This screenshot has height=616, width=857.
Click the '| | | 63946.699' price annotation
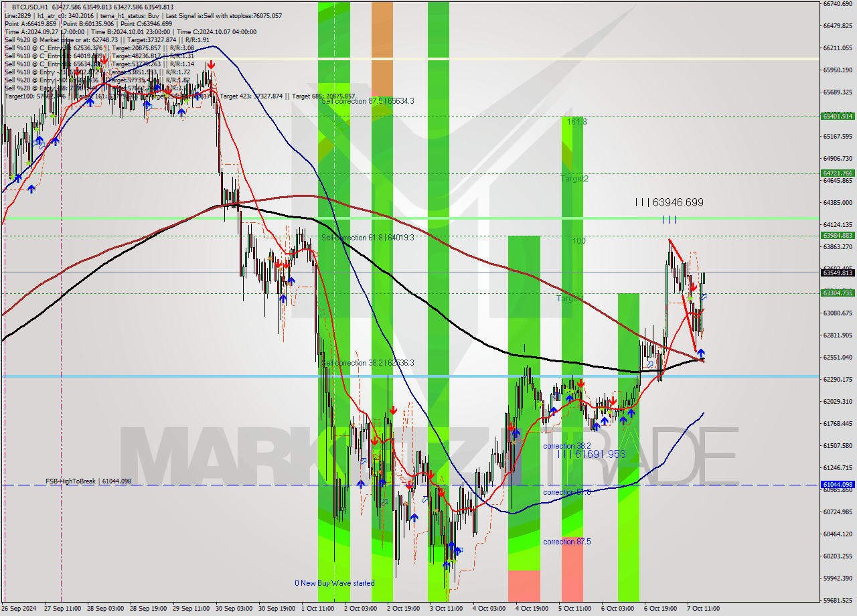[x=669, y=202]
